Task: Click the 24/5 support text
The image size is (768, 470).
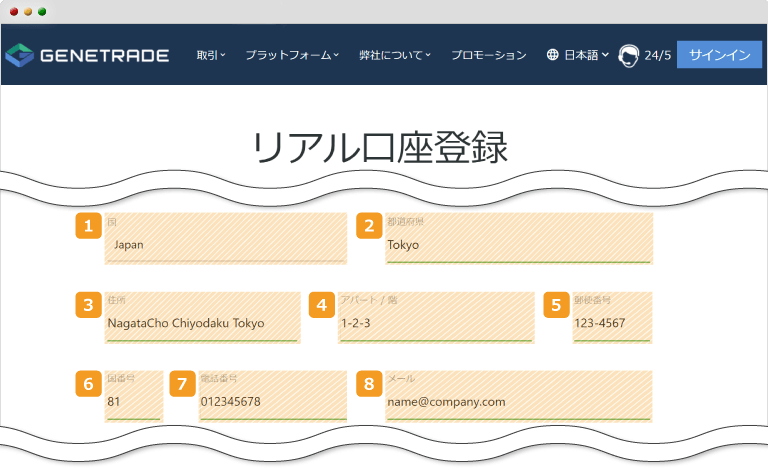Action: (657, 55)
